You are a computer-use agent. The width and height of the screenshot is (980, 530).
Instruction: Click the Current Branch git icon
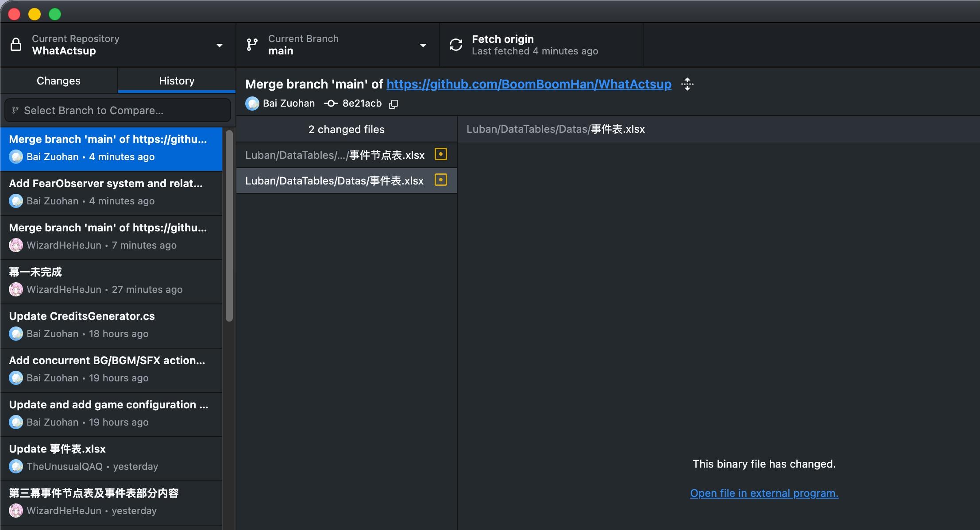[252, 45]
